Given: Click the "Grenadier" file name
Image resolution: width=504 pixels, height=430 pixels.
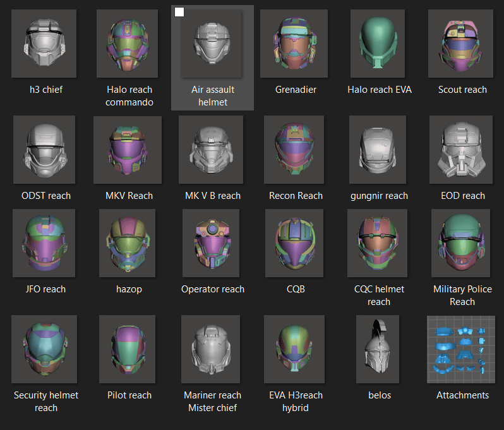Looking at the screenshot, I should tap(296, 89).
